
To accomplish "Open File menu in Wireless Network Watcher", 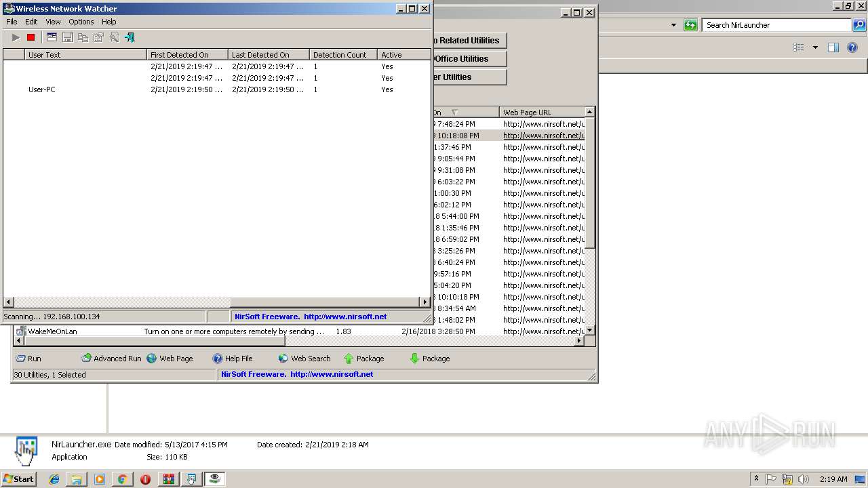I will (12, 22).
